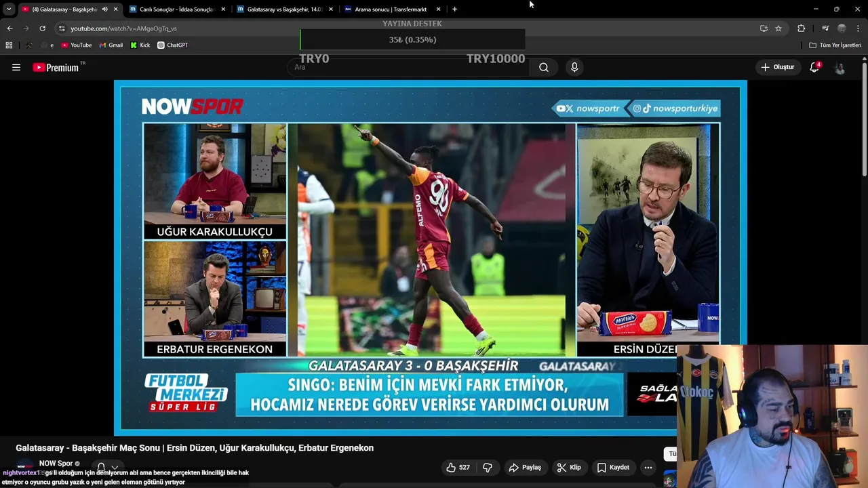868x488 pixels.
Task: Click the YouTube search magnifier button
Action: point(544,67)
